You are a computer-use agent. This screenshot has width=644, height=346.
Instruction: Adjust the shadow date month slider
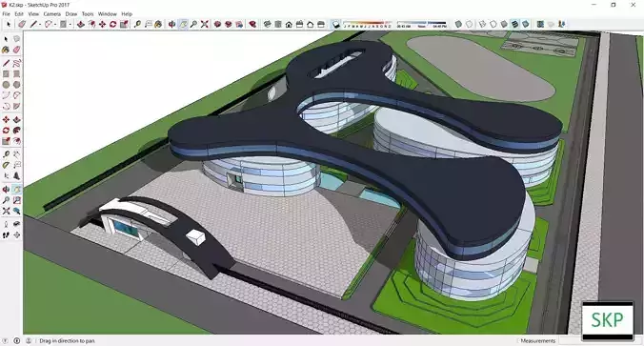coord(368,25)
